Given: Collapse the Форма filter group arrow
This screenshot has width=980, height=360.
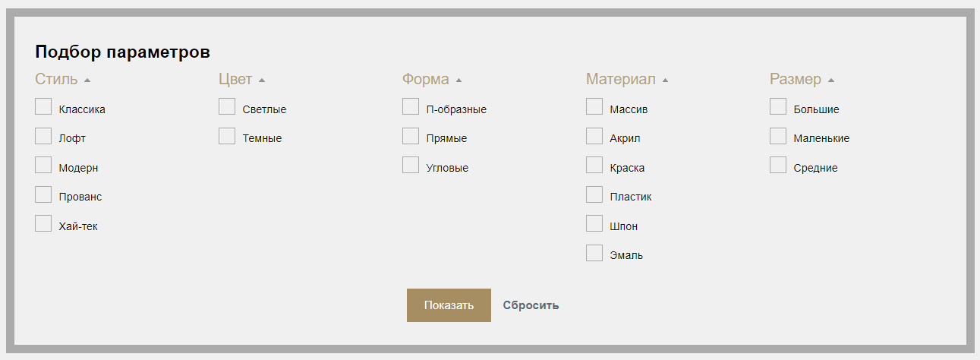Looking at the screenshot, I should tap(458, 80).
